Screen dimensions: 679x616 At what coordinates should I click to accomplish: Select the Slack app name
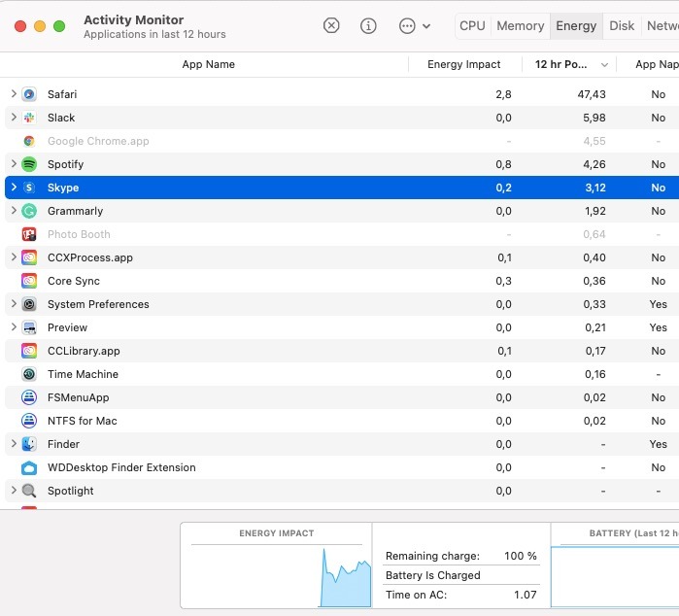[61, 118]
